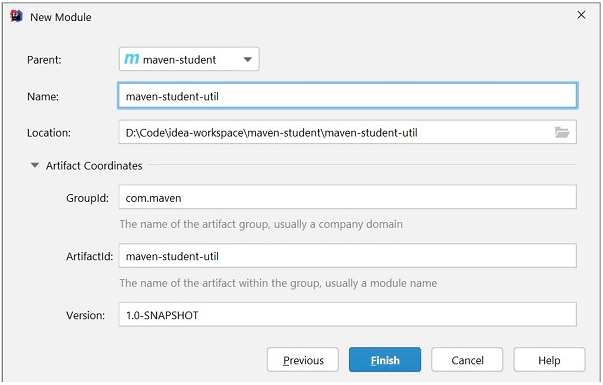603x385 pixels.
Task: Go back with the Previous button
Action: [x=303, y=360]
